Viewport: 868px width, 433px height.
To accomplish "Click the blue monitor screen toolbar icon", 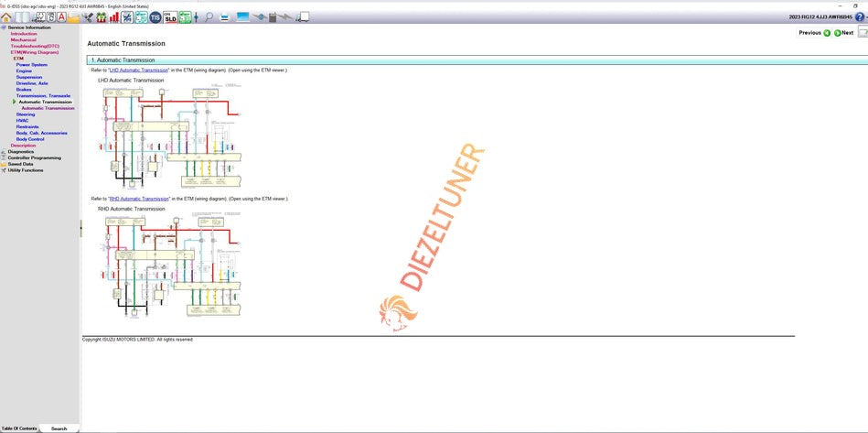I will pos(242,17).
